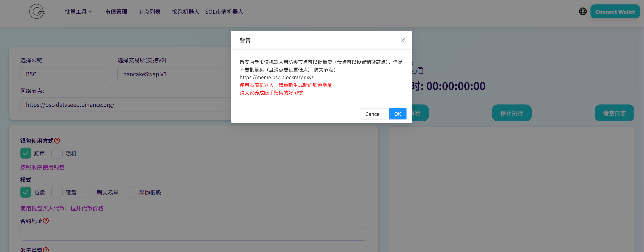Click OK in warning dialog
Viewport: 644px width, 252px height.
397,114
